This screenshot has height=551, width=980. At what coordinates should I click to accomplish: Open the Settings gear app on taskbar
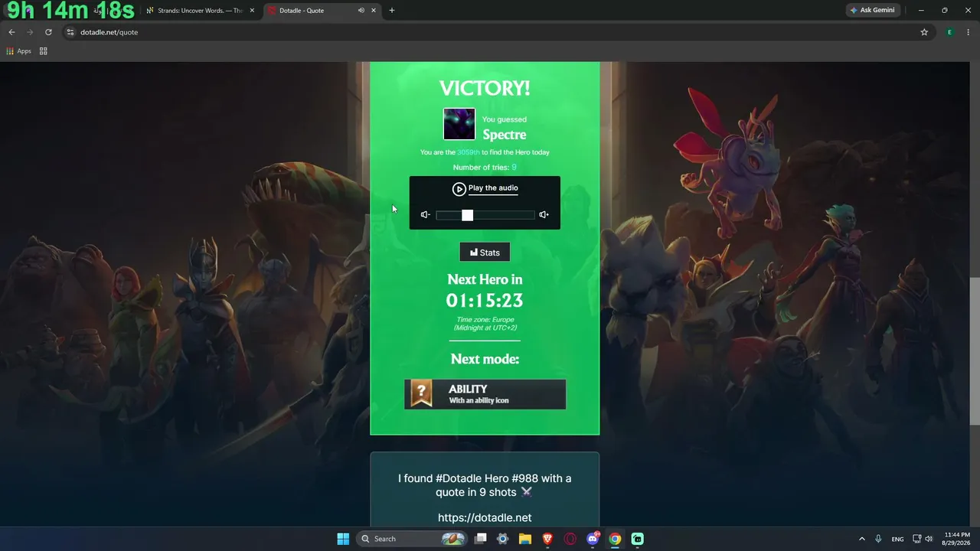[x=502, y=539]
